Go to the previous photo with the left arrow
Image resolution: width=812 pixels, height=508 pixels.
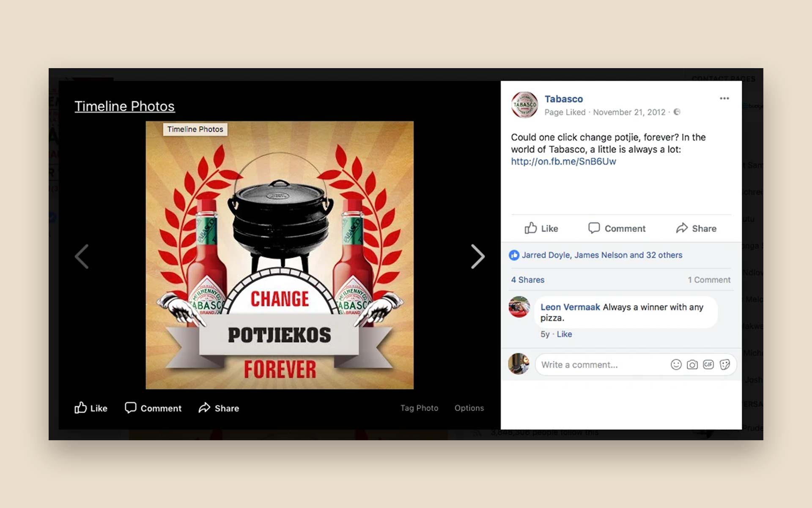click(x=82, y=256)
